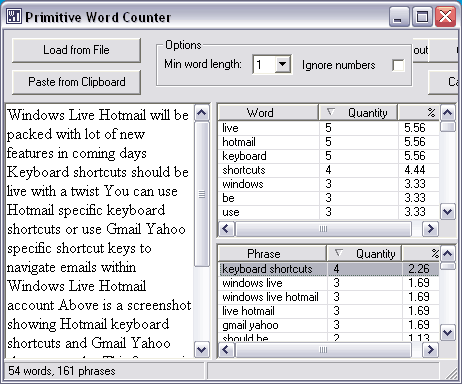Click the phrase list scroll up arrow

point(447,254)
